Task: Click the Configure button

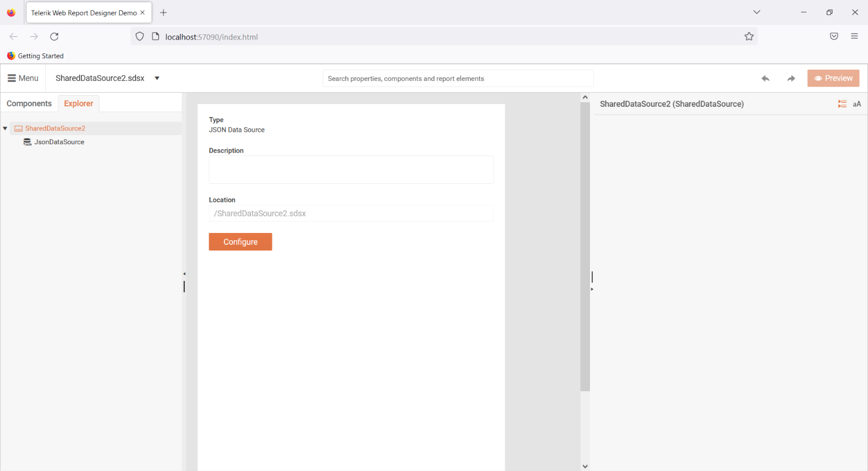Action: point(240,241)
